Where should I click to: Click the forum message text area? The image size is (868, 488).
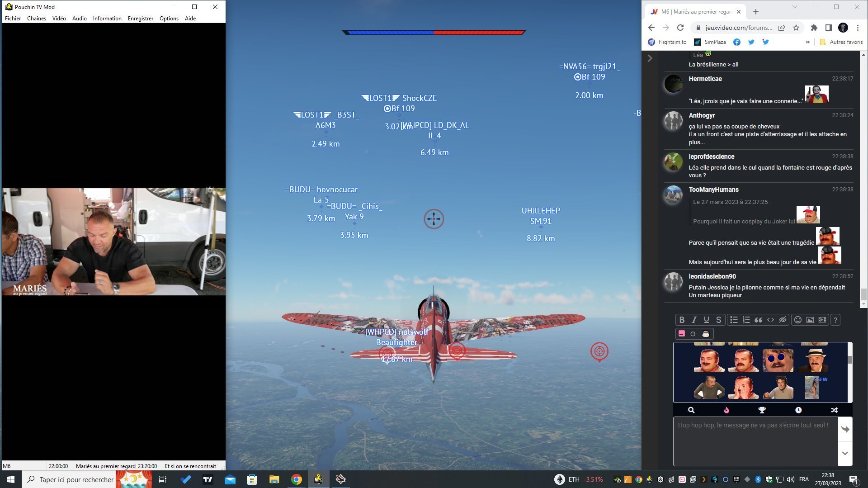point(755,441)
